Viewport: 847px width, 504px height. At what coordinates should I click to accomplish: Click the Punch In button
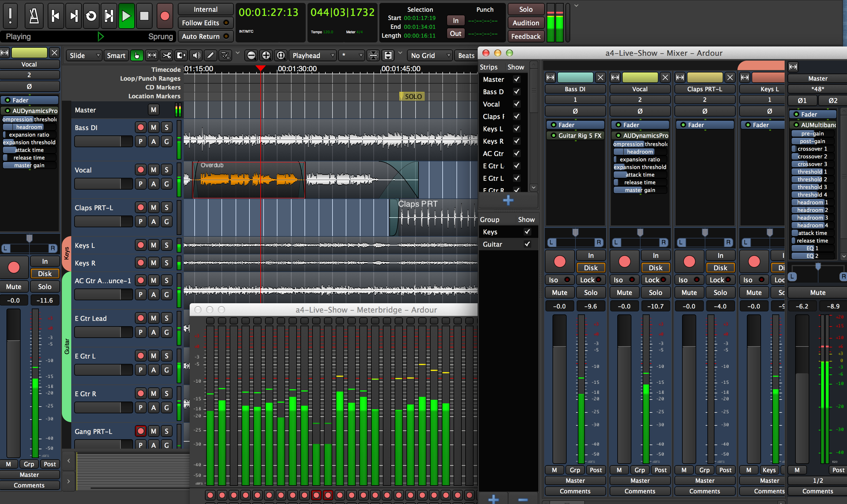(x=457, y=20)
